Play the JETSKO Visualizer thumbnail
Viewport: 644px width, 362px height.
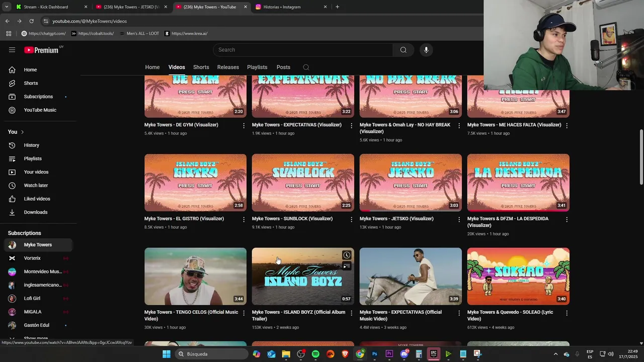pyautogui.click(x=411, y=183)
